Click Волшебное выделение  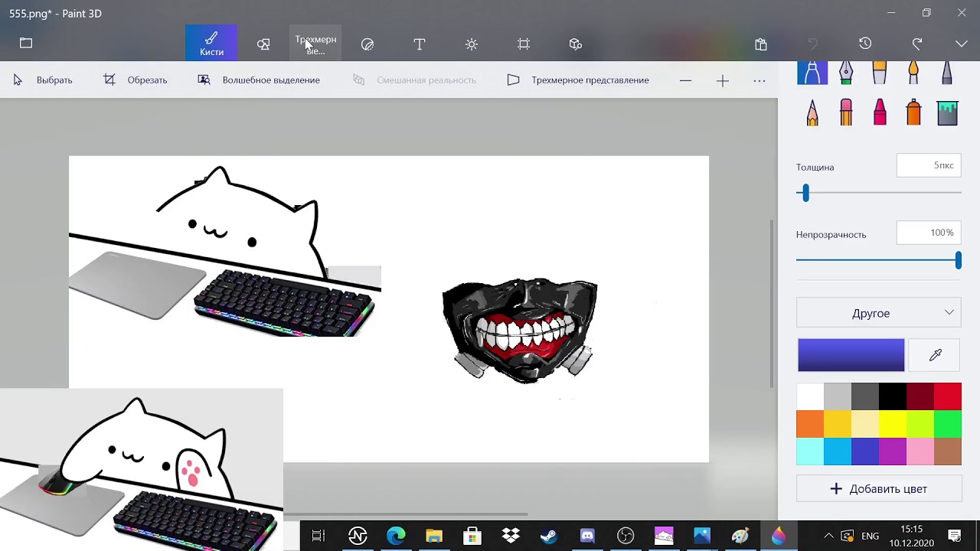coord(259,80)
